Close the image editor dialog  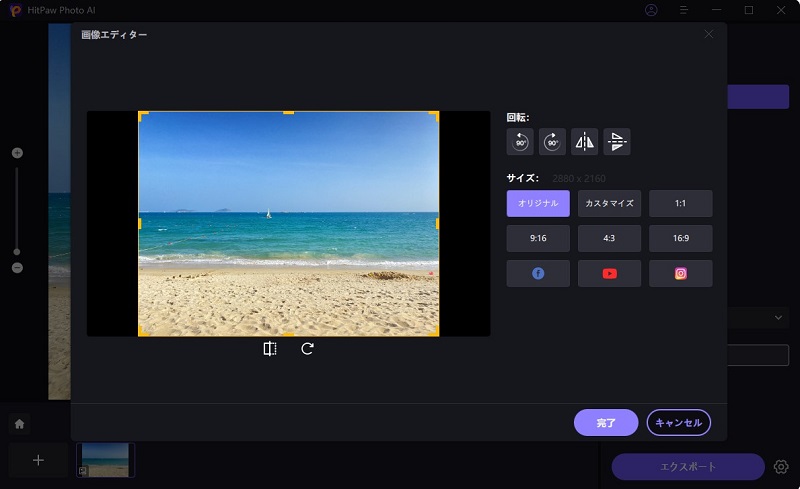click(709, 34)
